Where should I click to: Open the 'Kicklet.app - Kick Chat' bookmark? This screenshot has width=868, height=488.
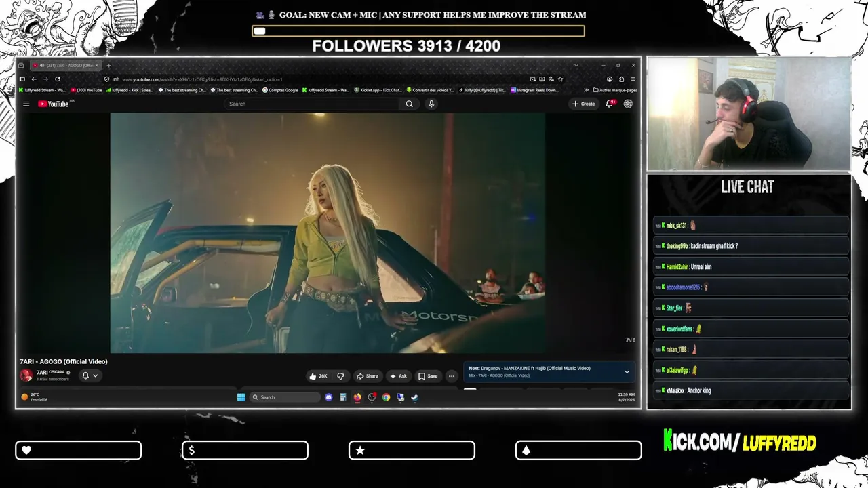click(378, 90)
